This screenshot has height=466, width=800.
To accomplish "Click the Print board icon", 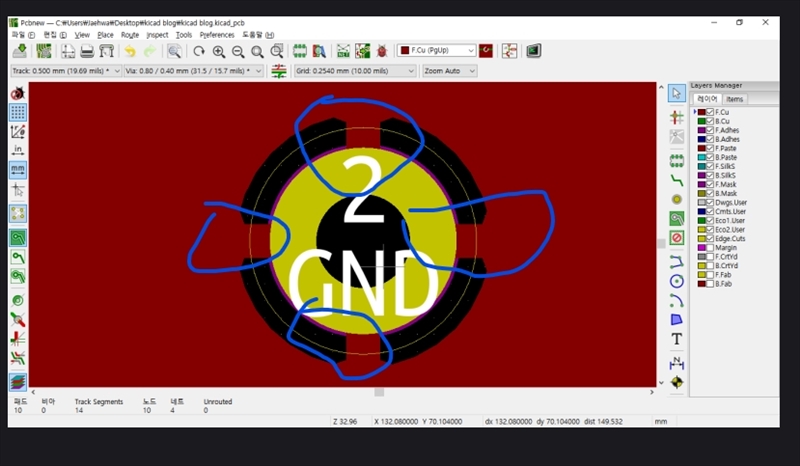I will tap(87, 50).
